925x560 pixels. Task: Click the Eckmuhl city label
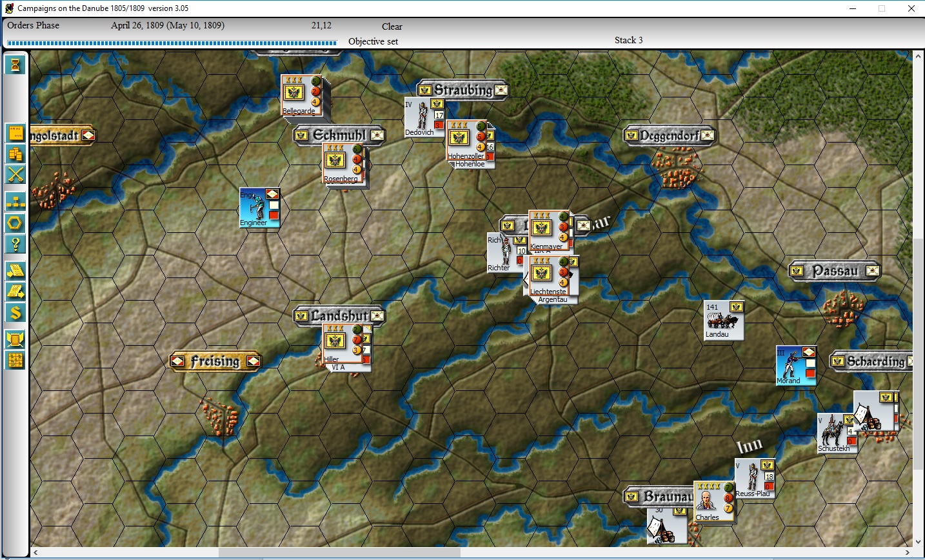(x=339, y=135)
